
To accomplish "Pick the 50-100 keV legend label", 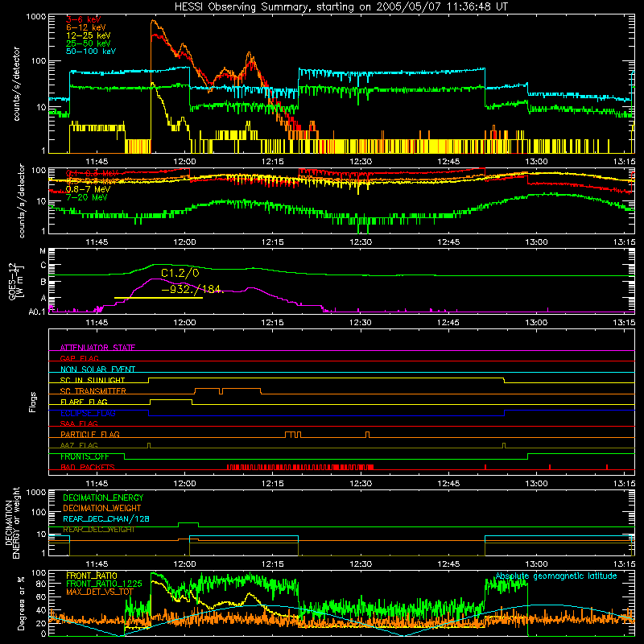I will 90,52.
